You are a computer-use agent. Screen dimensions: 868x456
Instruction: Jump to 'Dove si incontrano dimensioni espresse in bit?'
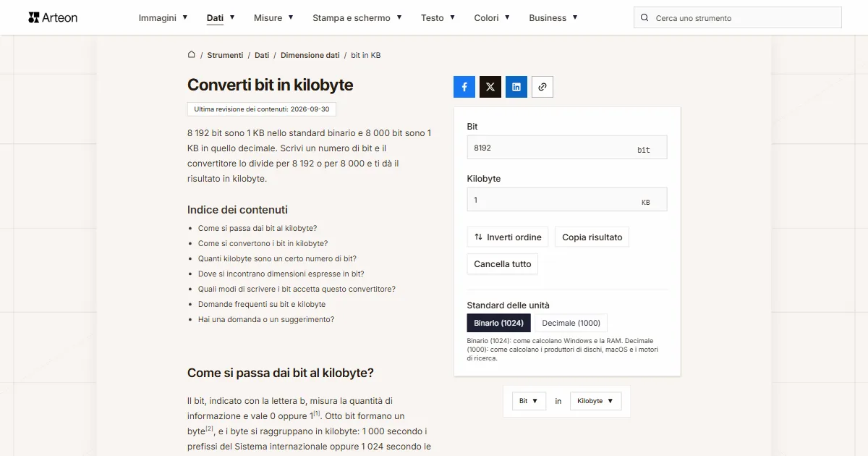point(281,274)
